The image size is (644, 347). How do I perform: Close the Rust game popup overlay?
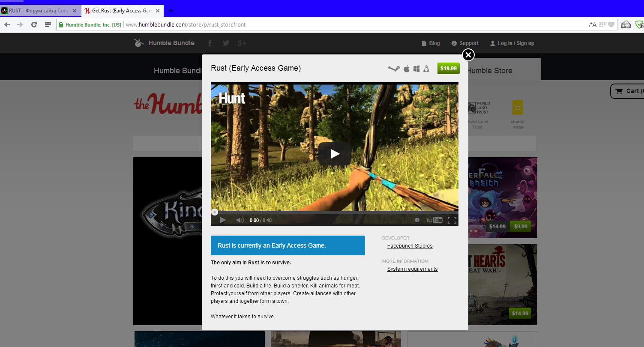point(468,55)
